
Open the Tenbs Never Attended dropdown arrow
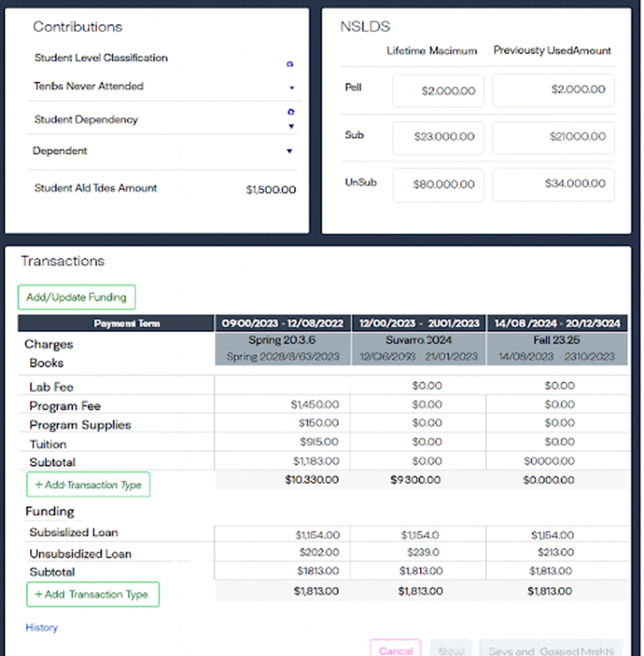pos(292,88)
